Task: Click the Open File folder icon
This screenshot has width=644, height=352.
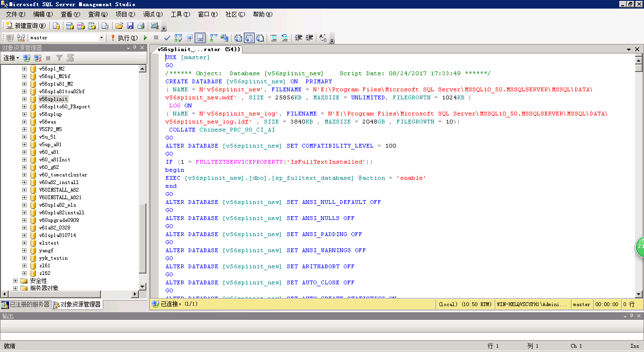Action: point(119,26)
